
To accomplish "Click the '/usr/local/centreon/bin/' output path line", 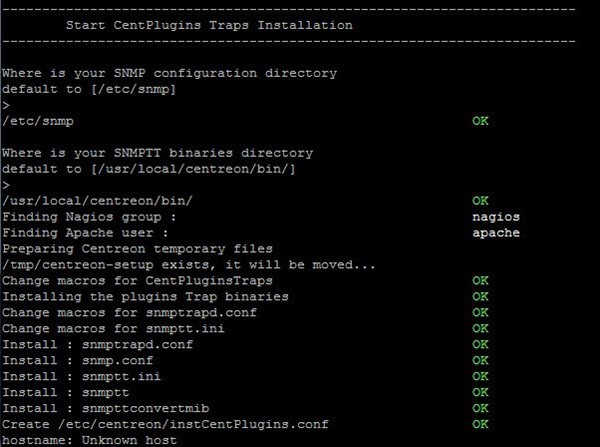I will (x=97, y=201).
